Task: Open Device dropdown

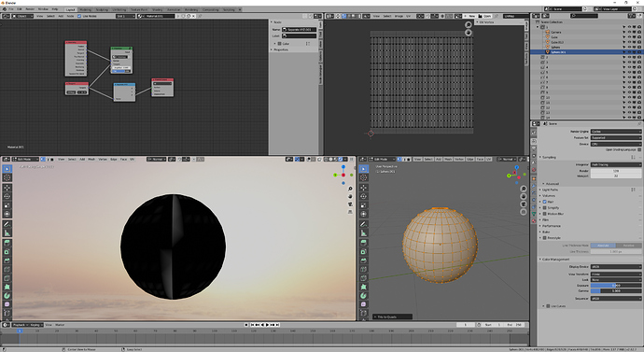Action: coord(616,144)
